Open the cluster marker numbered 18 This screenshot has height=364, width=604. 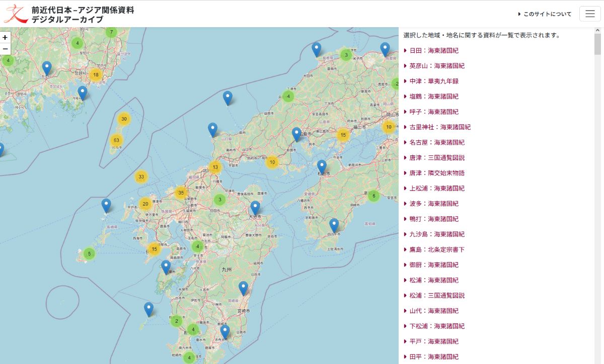pos(96,75)
